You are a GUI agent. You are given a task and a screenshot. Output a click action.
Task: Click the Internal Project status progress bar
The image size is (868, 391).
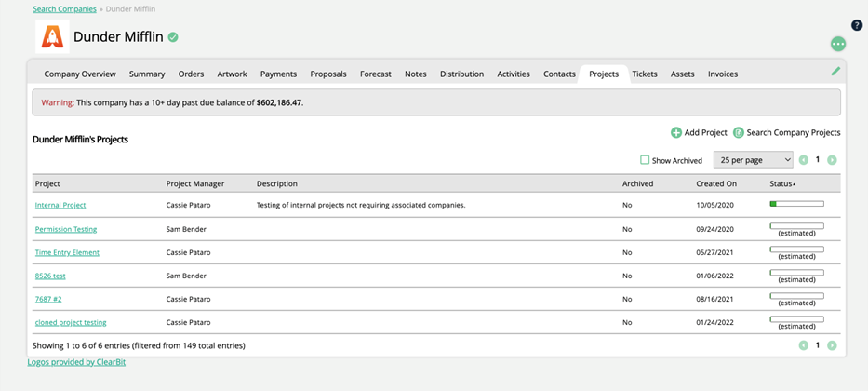[x=796, y=204]
